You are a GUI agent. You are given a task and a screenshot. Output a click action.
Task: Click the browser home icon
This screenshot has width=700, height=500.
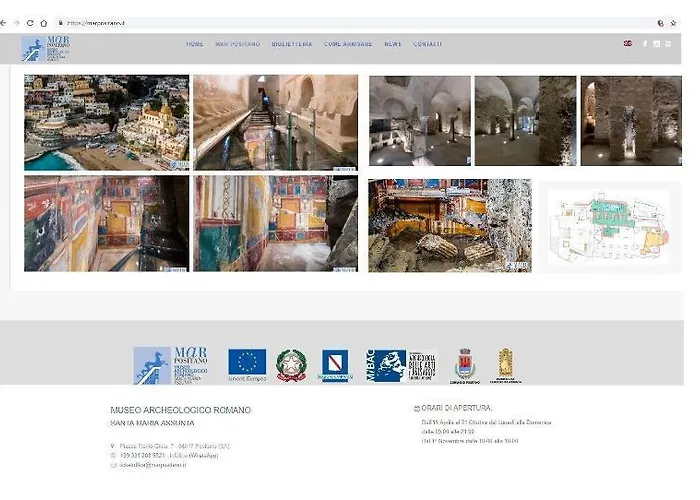[43, 22]
